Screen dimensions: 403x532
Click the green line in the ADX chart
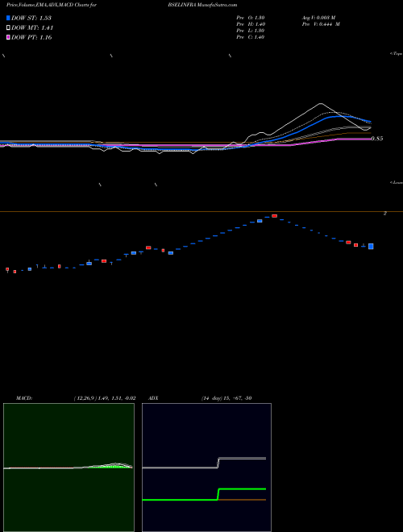click(x=204, y=494)
